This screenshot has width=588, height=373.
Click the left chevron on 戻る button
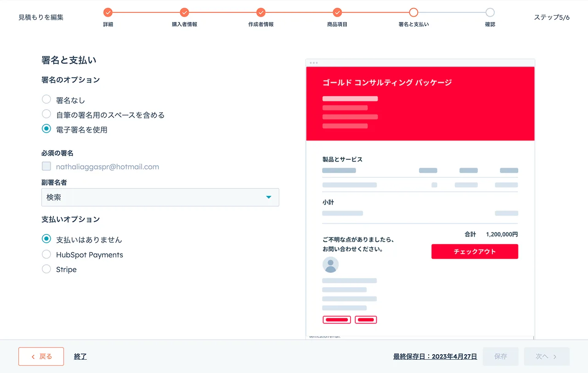click(33, 356)
